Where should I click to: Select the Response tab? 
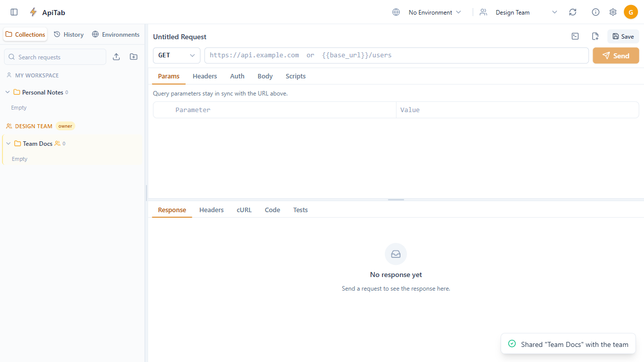pos(172,210)
